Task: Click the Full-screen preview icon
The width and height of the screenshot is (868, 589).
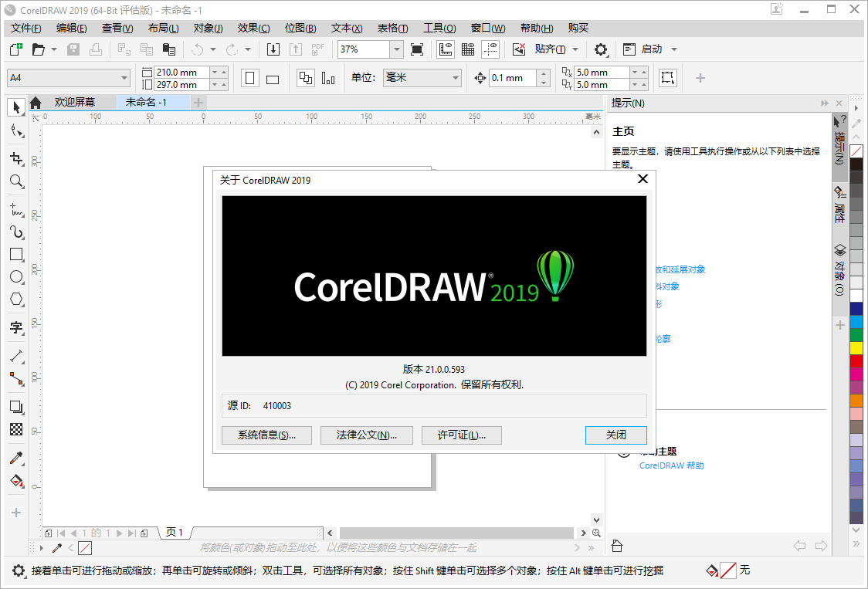Action: point(417,49)
